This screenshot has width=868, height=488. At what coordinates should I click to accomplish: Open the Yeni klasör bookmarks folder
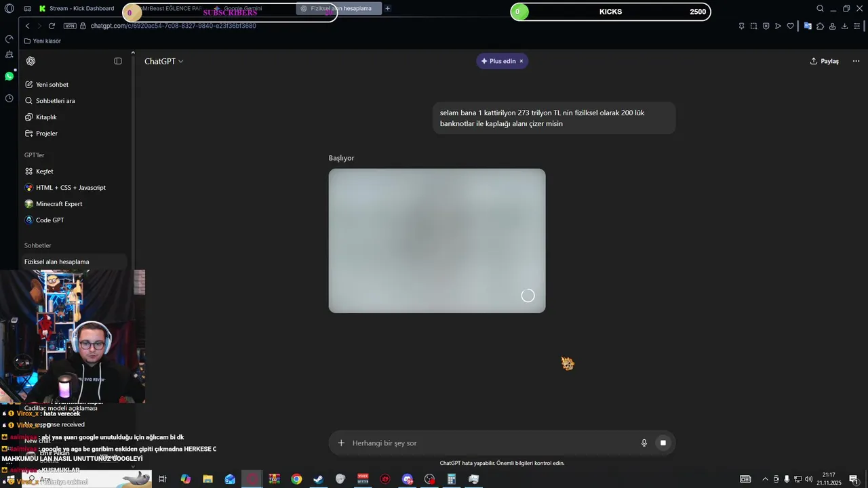point(43,41)
